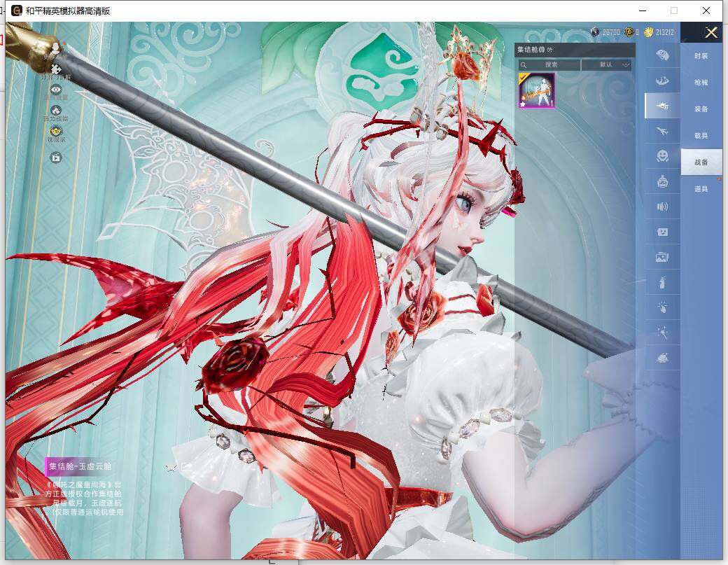Select the sparkle wand icon
728x565 pixels.
662,333
